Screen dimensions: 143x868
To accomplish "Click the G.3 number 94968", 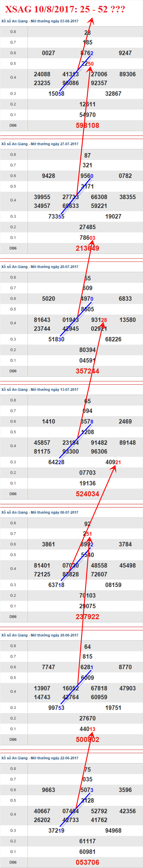I will point(113,831).
